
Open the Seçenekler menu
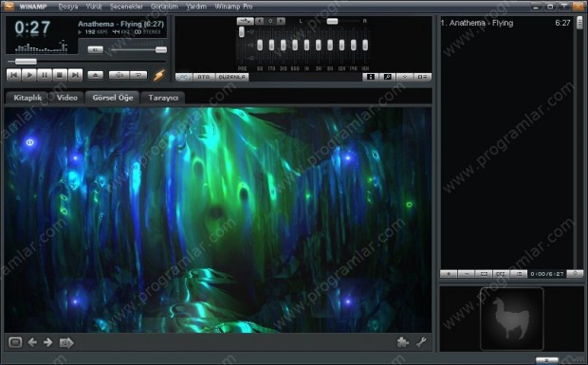126,7
